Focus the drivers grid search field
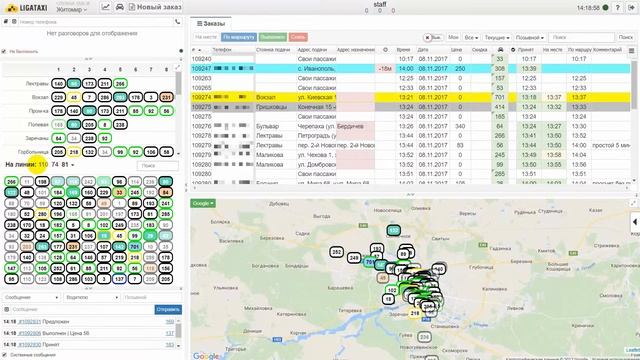 [157, 166]
